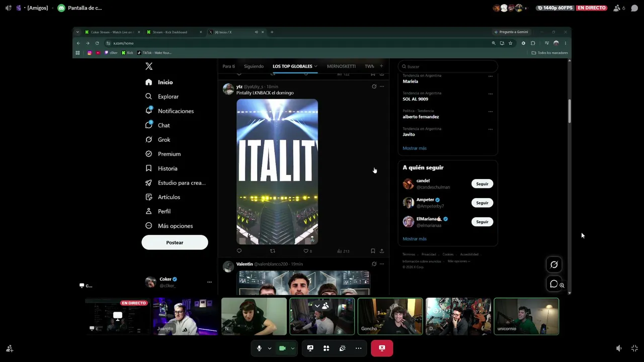This screenshot has height=362, width=644.
Task: Reply to ytz's post
Action: pyautogui.click(x=239, y=251)
